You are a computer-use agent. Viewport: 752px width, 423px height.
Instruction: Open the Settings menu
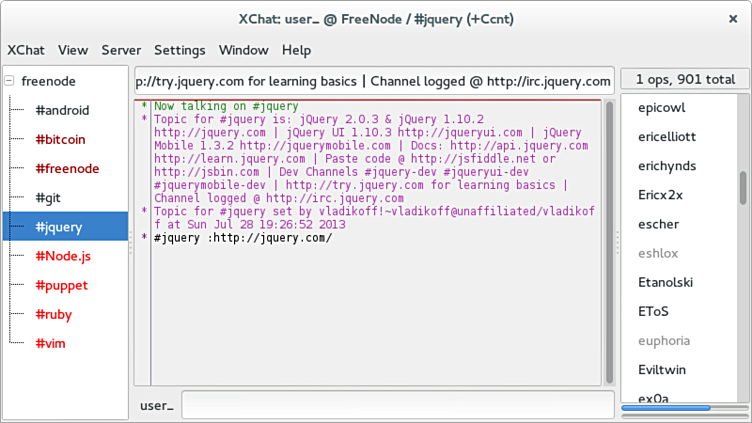point(180,50)
